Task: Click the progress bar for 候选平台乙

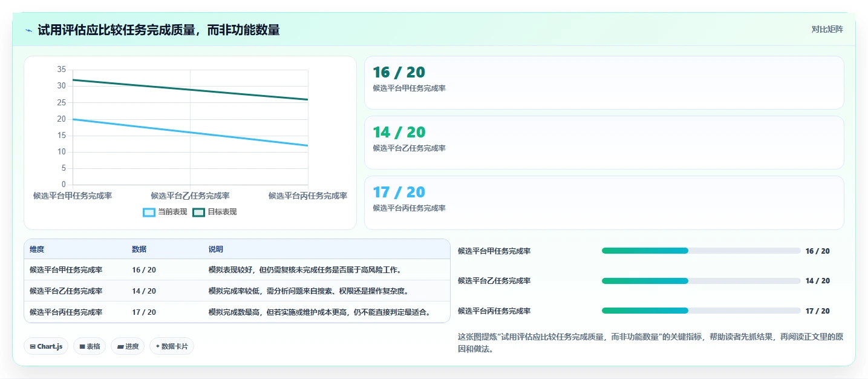Action: (x=701, y=281)
